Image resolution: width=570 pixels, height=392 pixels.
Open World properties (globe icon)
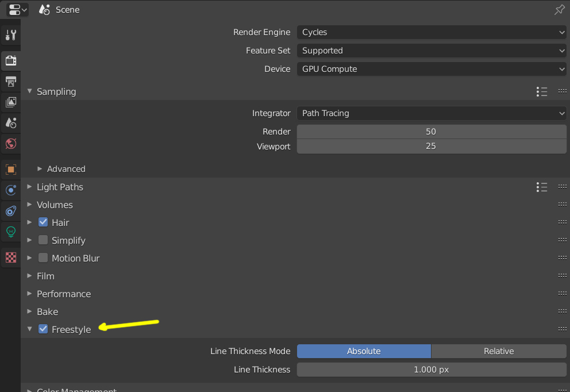[10, 143]
